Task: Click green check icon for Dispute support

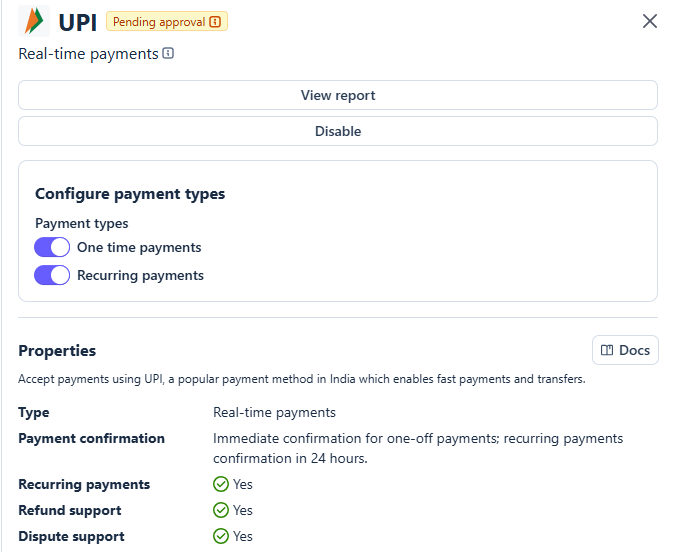Action: [221, 536]
